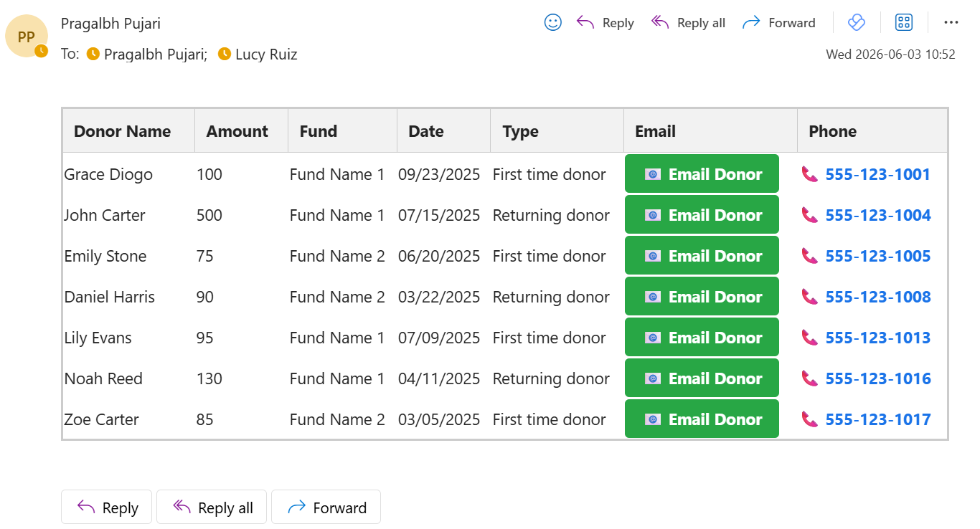
Task: Open the apps grid icon
Action: (x=904, y=22)
